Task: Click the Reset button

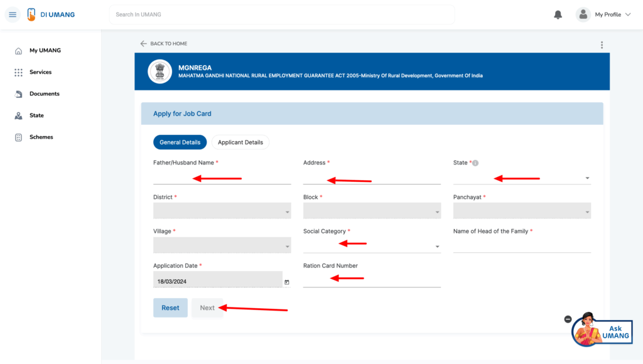Action: pos(170,308)
